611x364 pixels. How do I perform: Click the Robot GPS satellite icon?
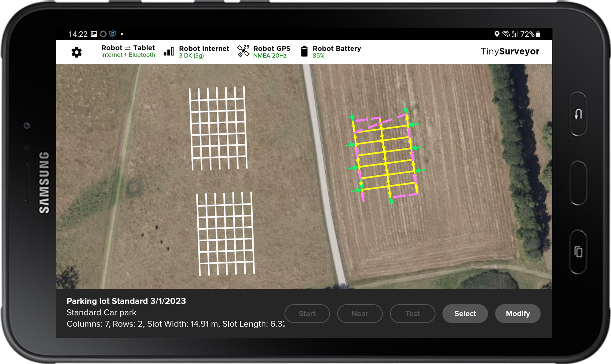(243, 51)
